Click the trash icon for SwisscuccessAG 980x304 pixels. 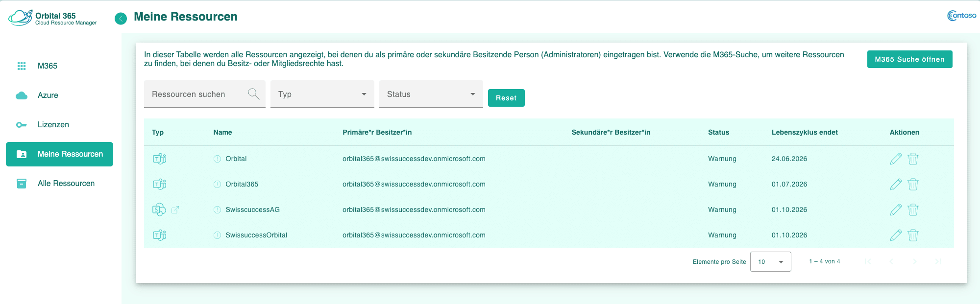tap(913, 210)
